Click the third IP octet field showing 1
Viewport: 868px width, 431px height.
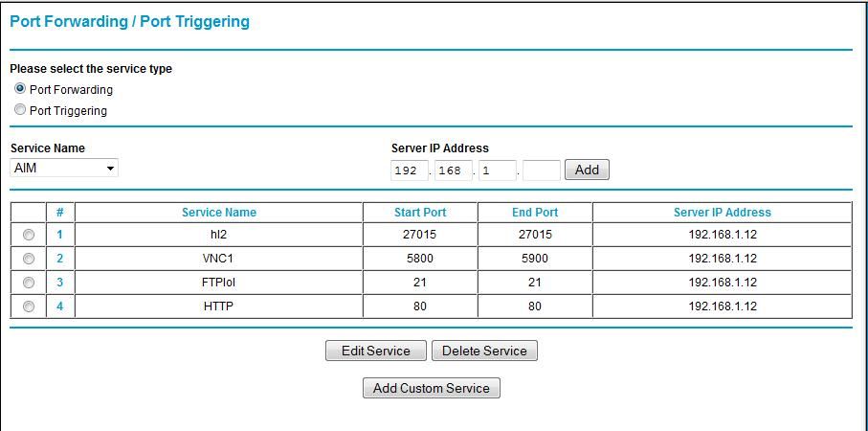click(x=497, y=170)
